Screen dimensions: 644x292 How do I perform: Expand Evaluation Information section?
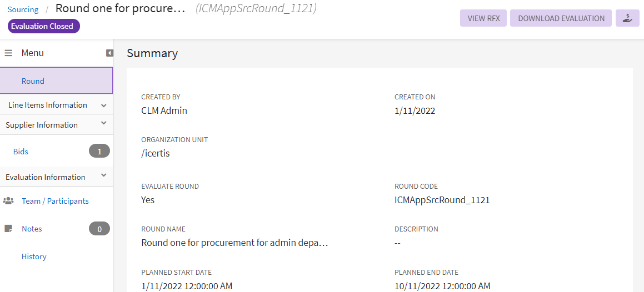tap(103, 177)
